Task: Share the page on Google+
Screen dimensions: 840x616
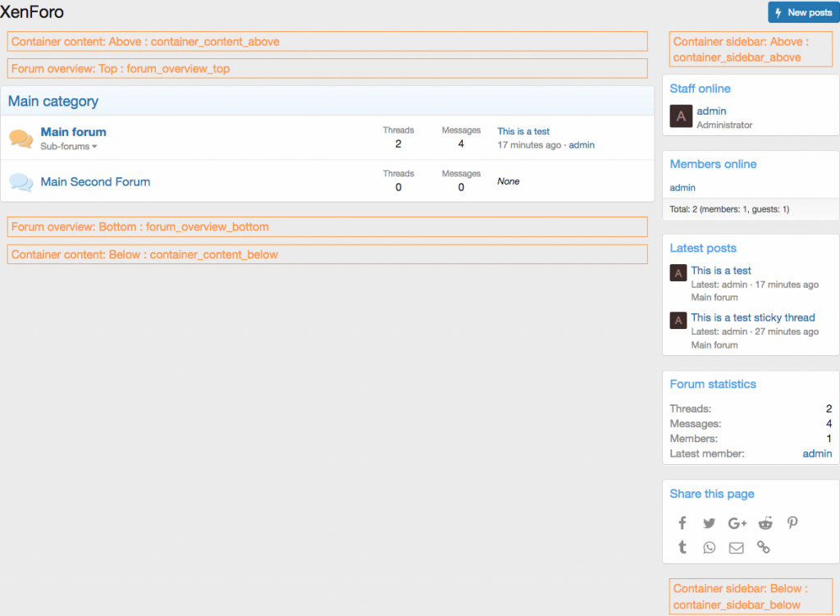Action: click(x=737, y=522)
